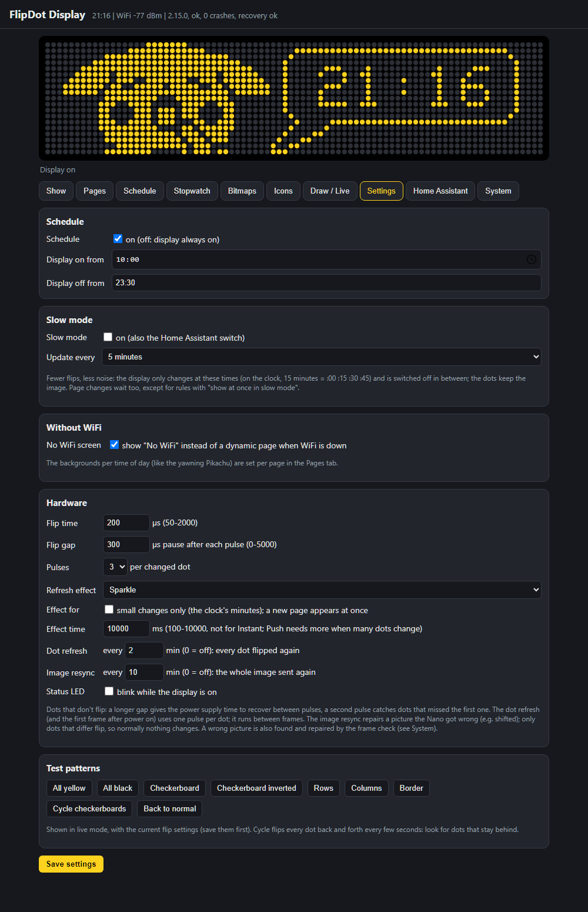Run the Checkerboard inverted test pattern
The width and height of the screenshot is (588, 912).
click(x=256, y=788)
